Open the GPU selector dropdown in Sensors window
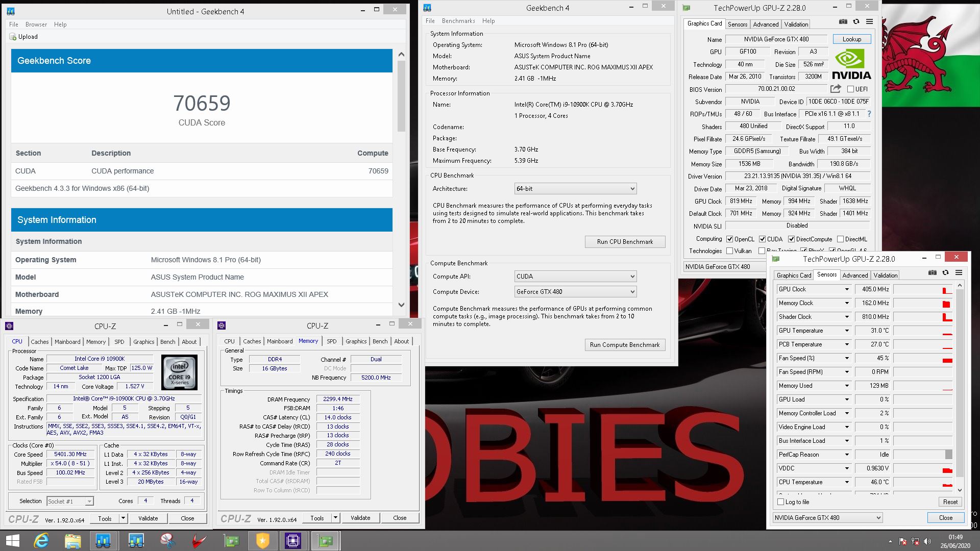The height and width of the screenshot is (551, 980). [827, 517]
